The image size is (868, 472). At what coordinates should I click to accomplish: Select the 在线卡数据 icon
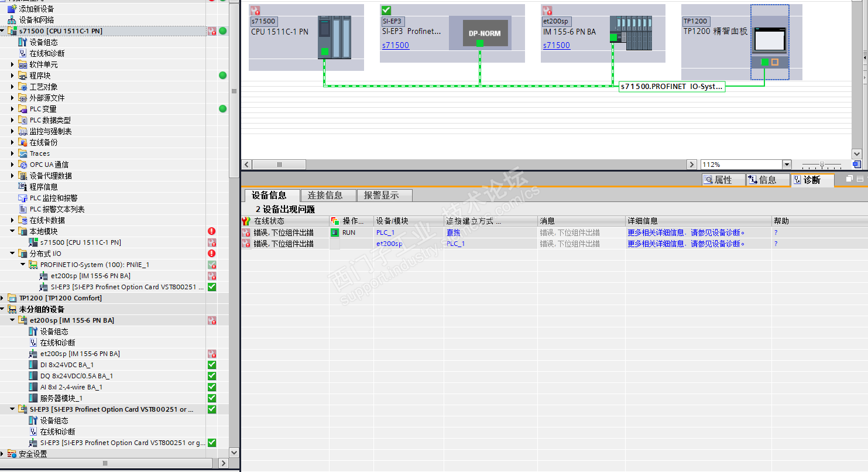point(23,220)
